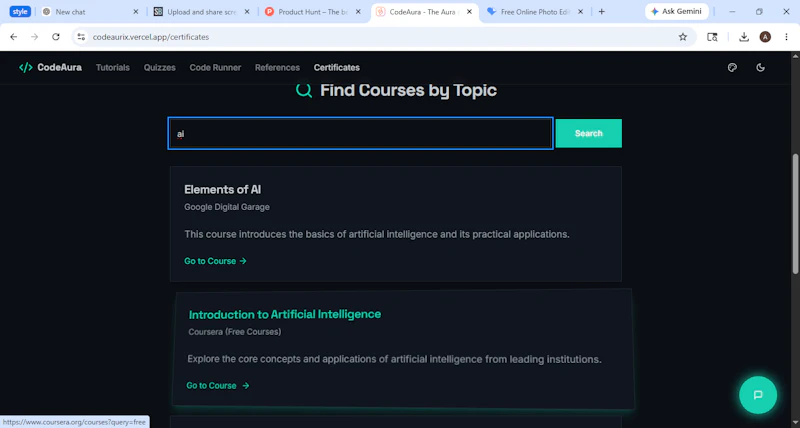Click the Explore the core concepts description

(394, 359)
